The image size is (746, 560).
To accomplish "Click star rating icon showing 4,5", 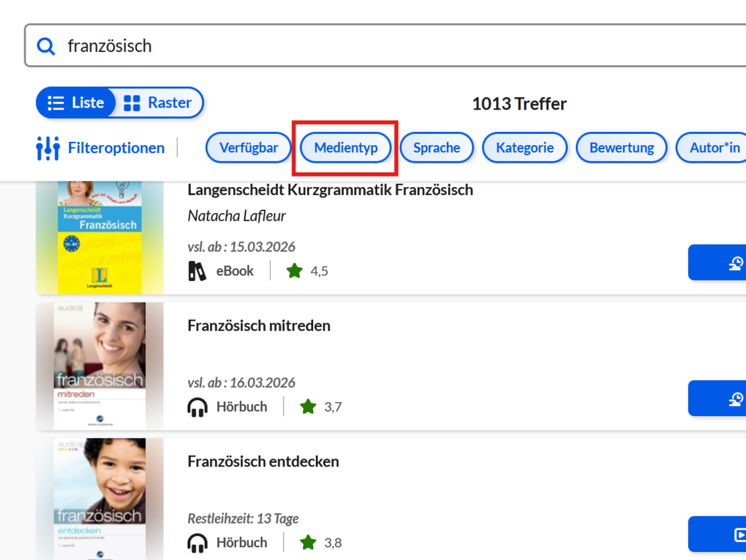I will coord(294,271).
